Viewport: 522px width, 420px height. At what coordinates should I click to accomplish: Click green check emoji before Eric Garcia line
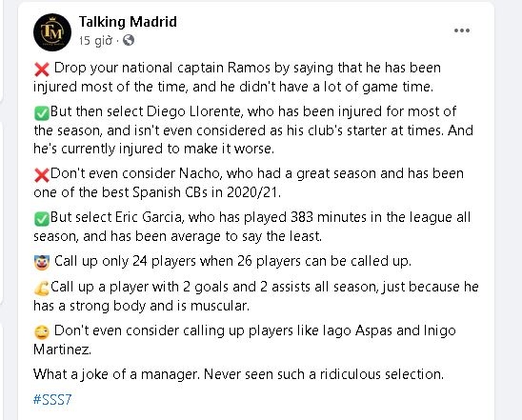coord(42,219)
